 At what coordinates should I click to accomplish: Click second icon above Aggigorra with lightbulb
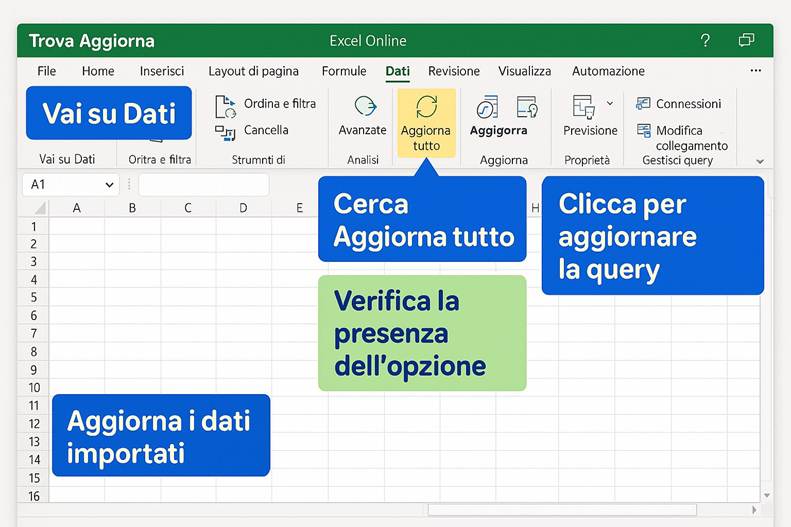[527, 107]
